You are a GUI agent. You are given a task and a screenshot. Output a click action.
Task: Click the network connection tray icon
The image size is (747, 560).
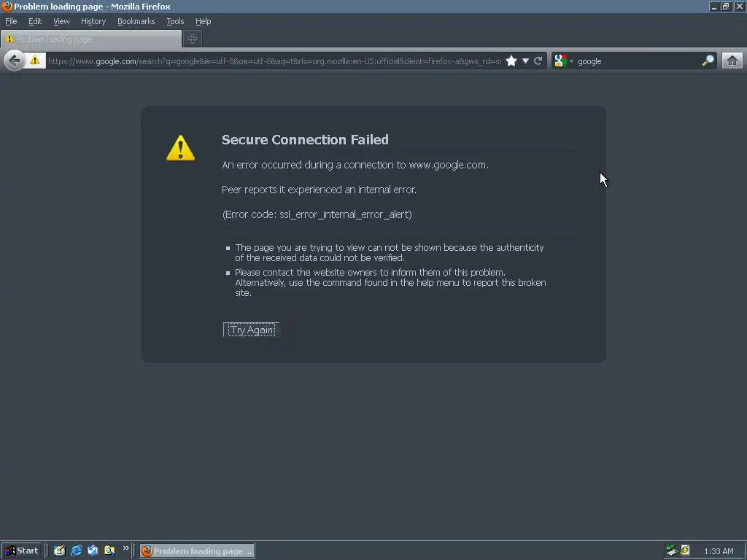coord(672,551)
